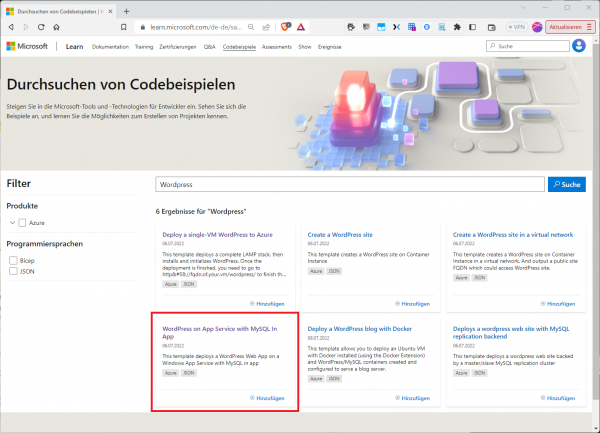This screenshot has width=600, height=433.
Task: Open Deploy a WordPress blog with Docker
Action: click(x=360, y=329)
